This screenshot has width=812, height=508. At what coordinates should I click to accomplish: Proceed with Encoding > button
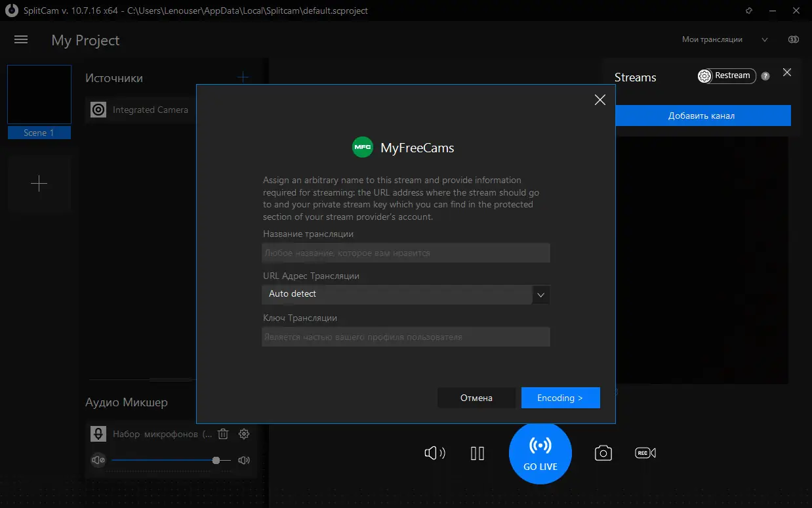point(560,398)
